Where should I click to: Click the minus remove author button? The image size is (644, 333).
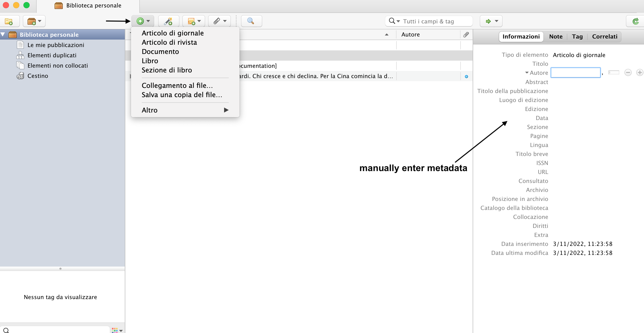point(628,73)
